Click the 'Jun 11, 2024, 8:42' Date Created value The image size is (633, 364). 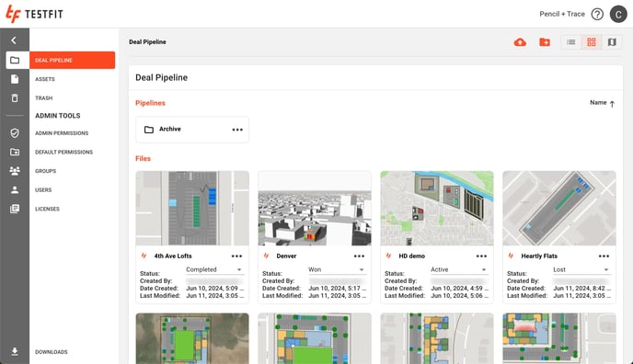581,289
